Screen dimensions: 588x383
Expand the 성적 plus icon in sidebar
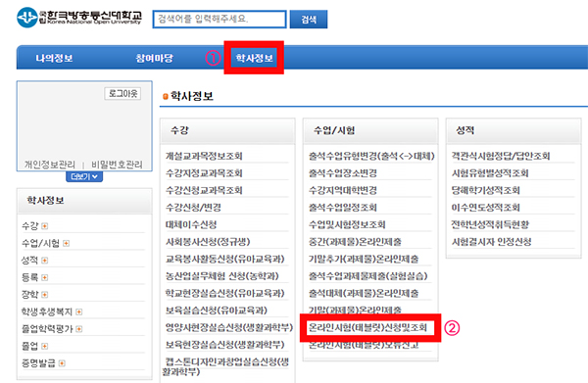pyautogui.click(x=45, y=261)
